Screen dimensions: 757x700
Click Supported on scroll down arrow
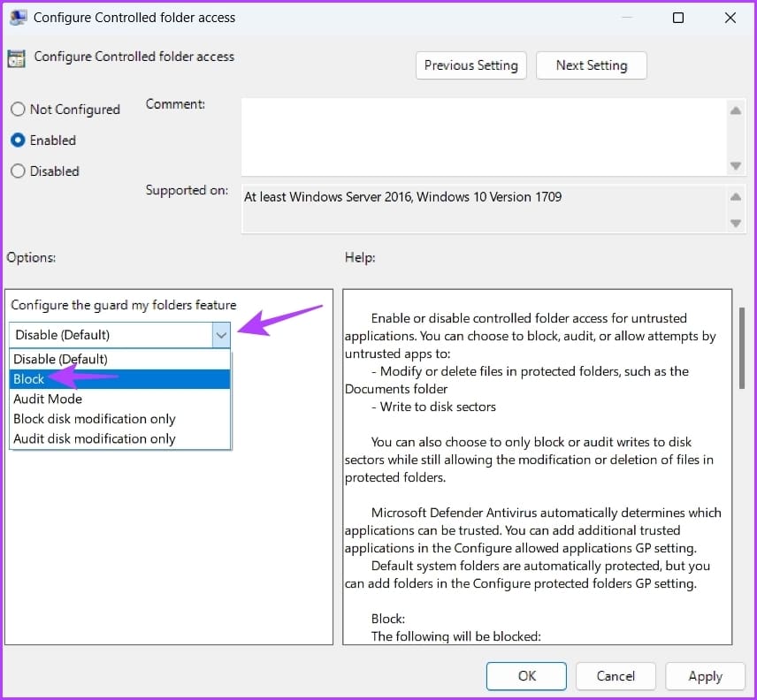click(735, 223)
